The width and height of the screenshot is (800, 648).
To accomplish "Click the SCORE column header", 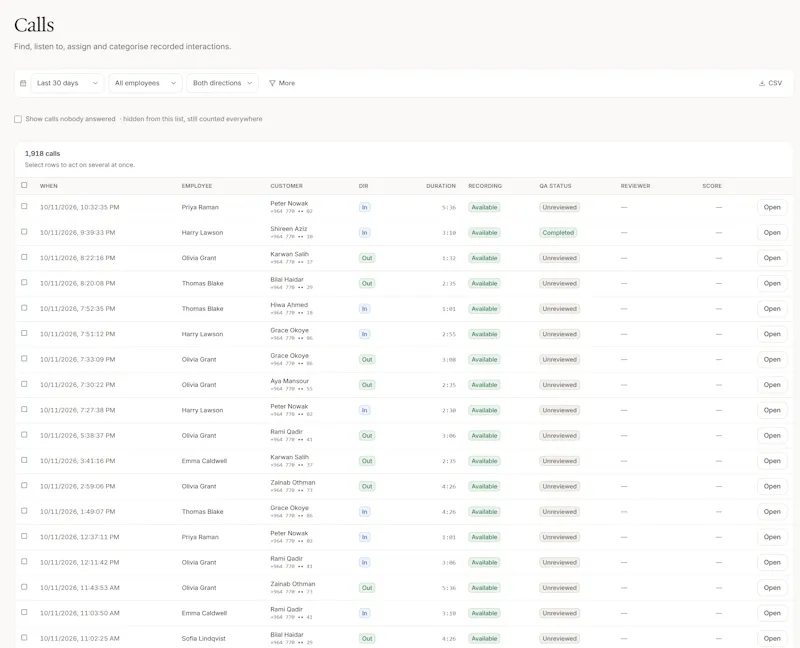I will [712, 186].
